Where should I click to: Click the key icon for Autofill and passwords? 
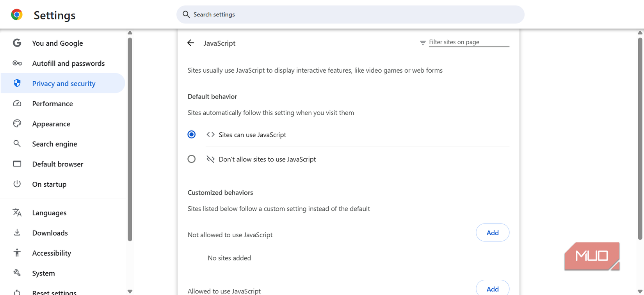pos(17,63)
